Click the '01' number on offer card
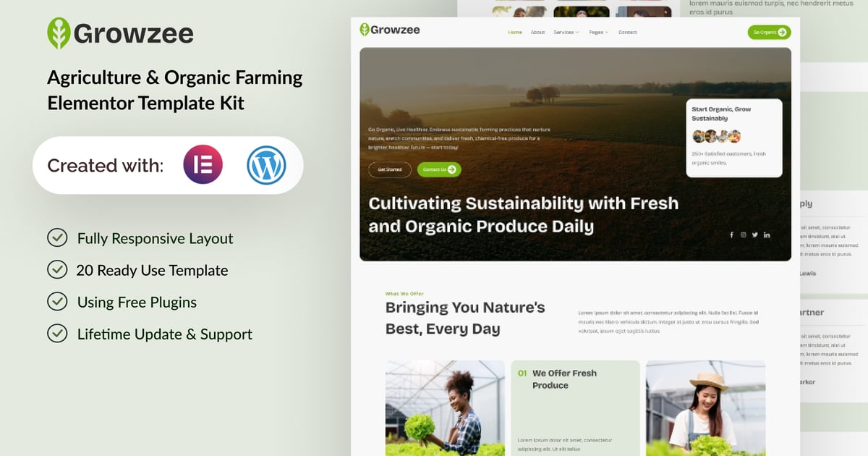868x456 pixels. coord(522,373)
